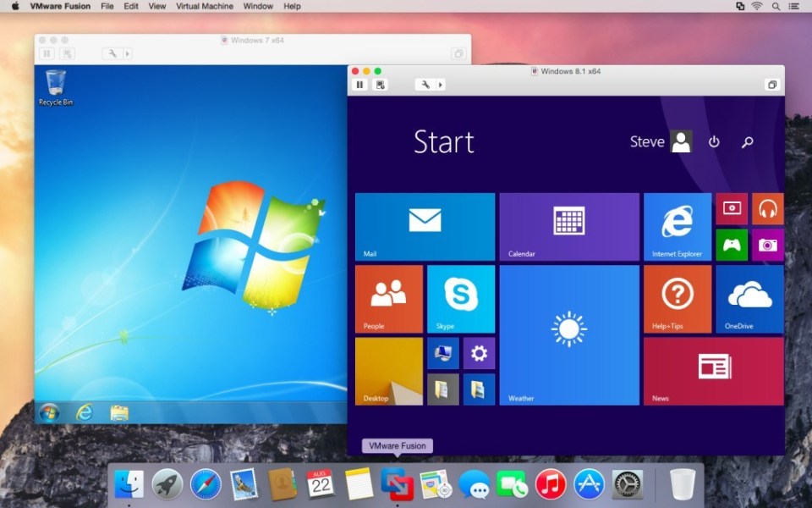Open the Virtual Machine menu
Screen dimensions: 812x508
(x=204, y=6)
